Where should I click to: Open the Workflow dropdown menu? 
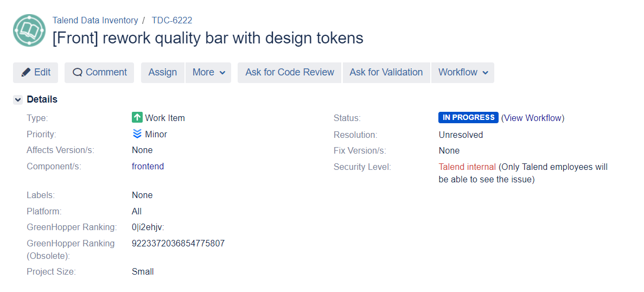pyautogui.click(x=463, y=73)
